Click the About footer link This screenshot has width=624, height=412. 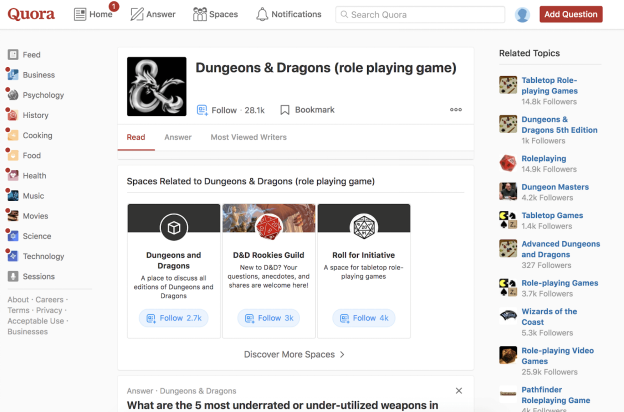[x=18, y=299]
